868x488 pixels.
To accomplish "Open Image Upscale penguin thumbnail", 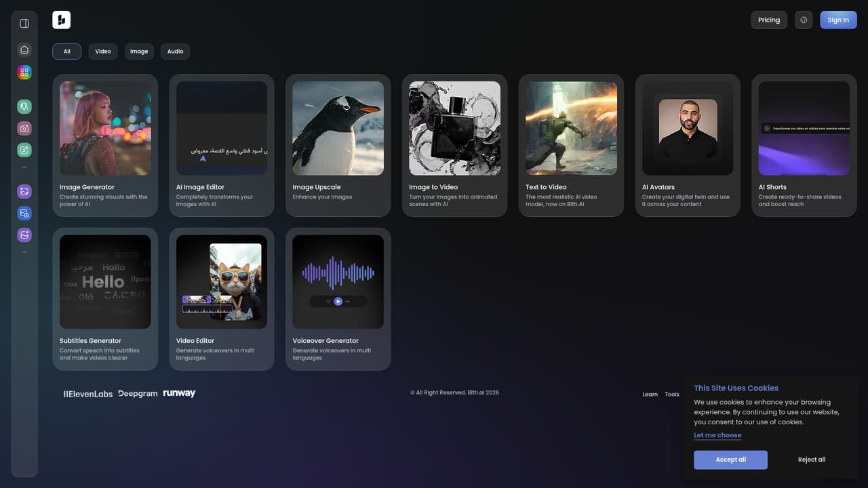I will 338,128.
